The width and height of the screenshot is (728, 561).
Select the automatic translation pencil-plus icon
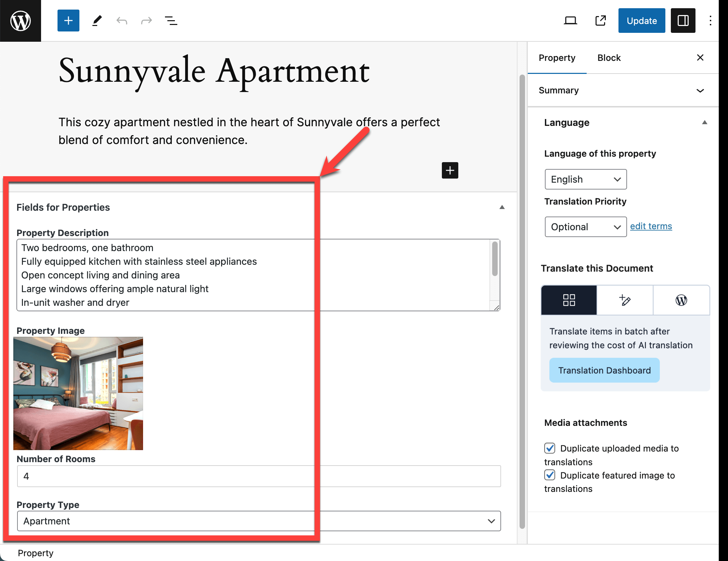click(625, 300)
